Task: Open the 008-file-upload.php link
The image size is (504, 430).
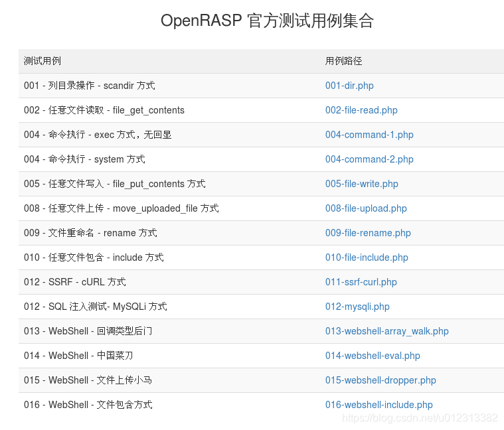Action: [x=366, y=208]
